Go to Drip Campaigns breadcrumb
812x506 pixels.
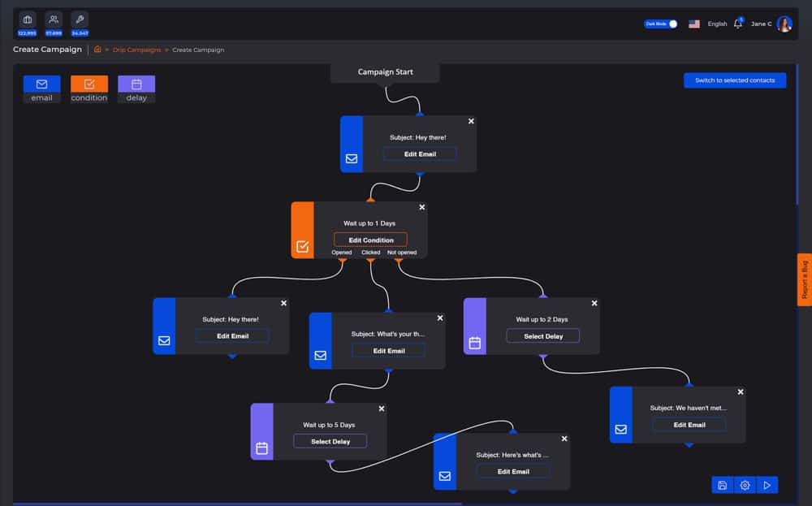[136, 50]
